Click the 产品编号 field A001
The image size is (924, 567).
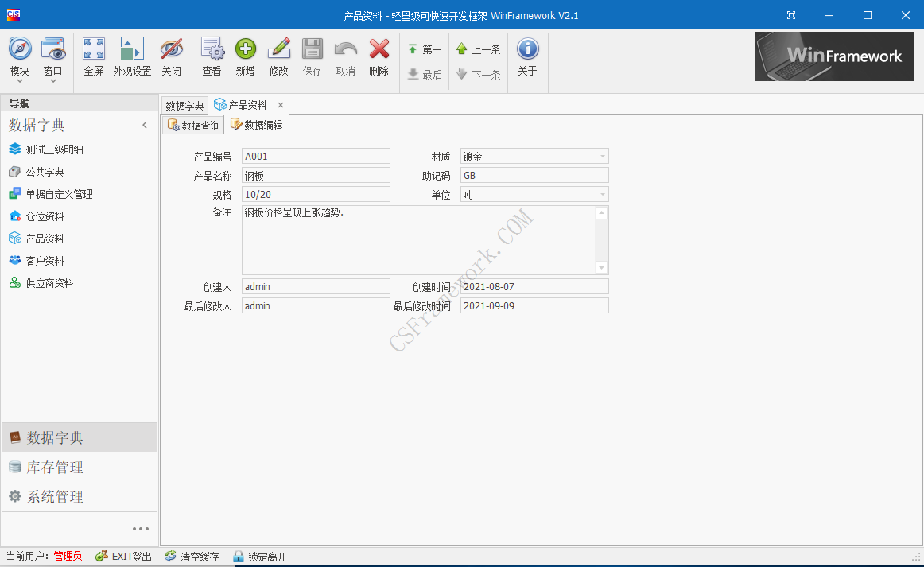tap(316, 156)
